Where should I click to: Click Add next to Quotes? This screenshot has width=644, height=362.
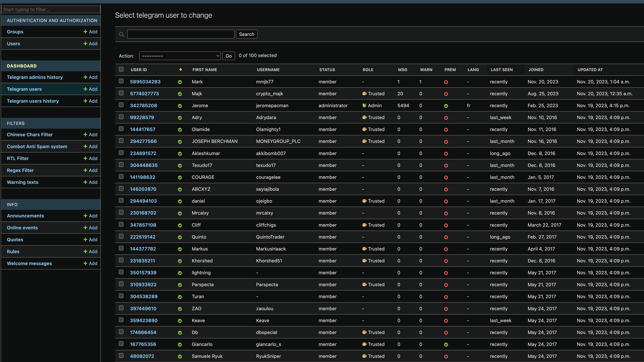click(x=90, y=240)
